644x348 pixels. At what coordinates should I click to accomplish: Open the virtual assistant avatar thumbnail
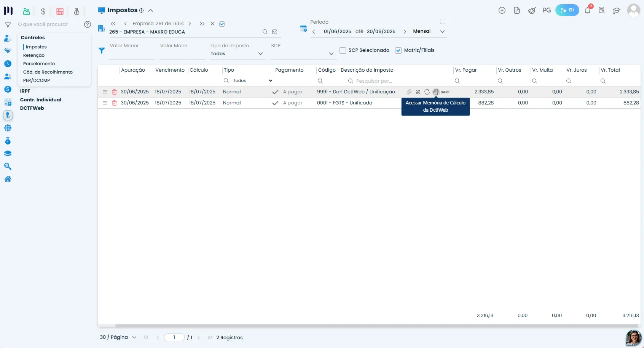click(634, 338)
